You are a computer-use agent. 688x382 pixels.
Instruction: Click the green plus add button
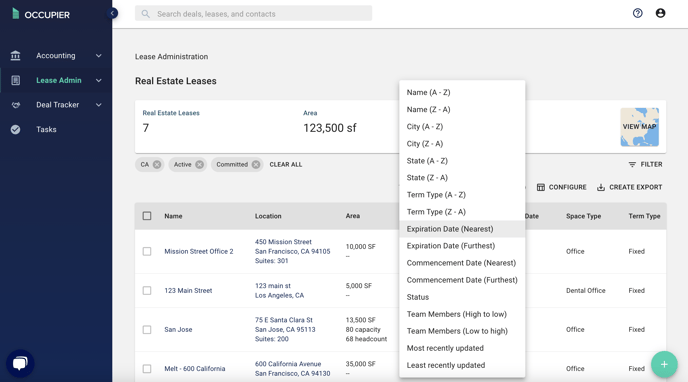(x=664, y=364)
